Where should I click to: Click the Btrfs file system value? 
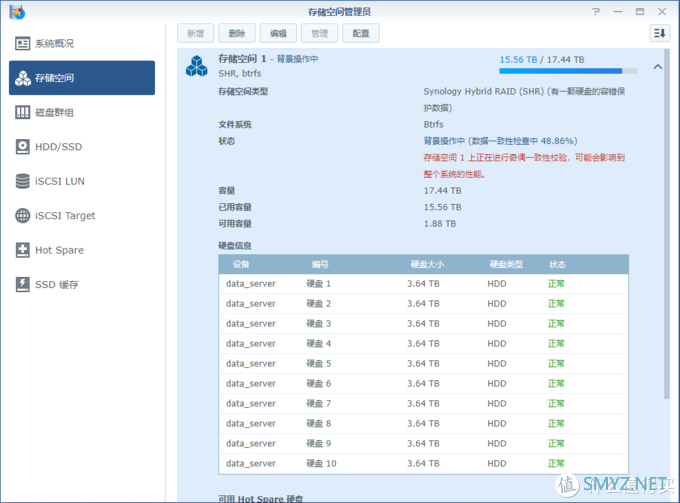click(433, 124)
